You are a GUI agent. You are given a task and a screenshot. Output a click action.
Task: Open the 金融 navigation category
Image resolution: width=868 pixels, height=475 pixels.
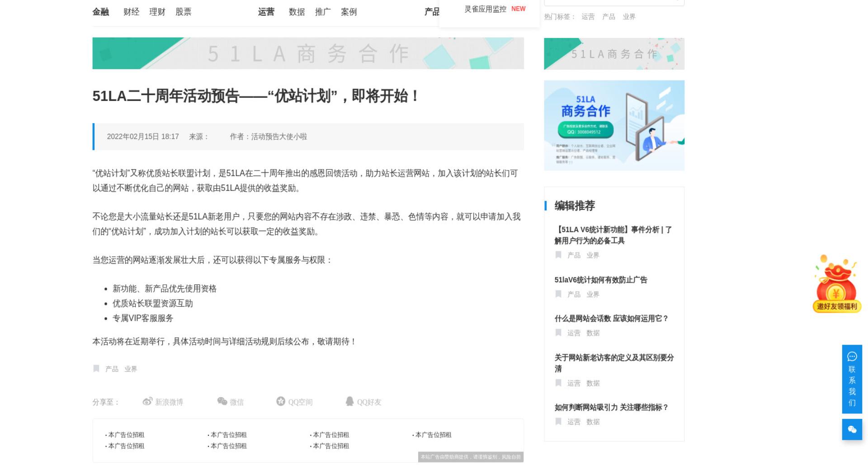coord(101,12)
